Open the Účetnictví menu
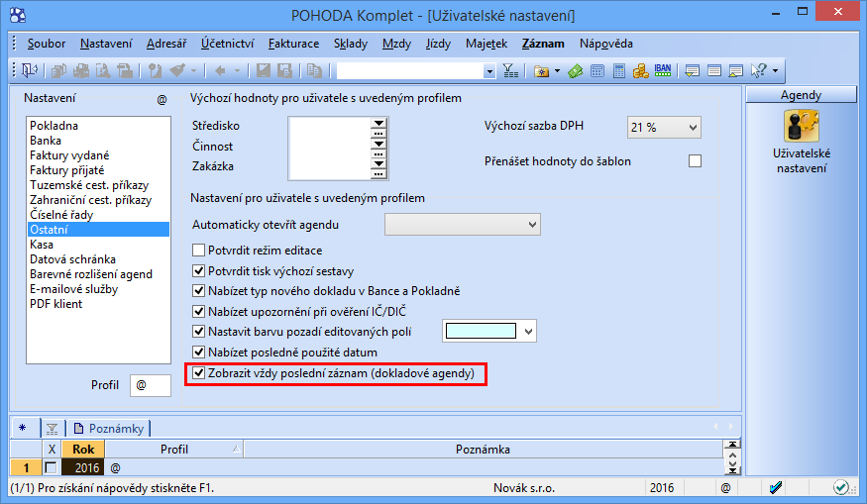The image size is (867, 504). point(227,44)
